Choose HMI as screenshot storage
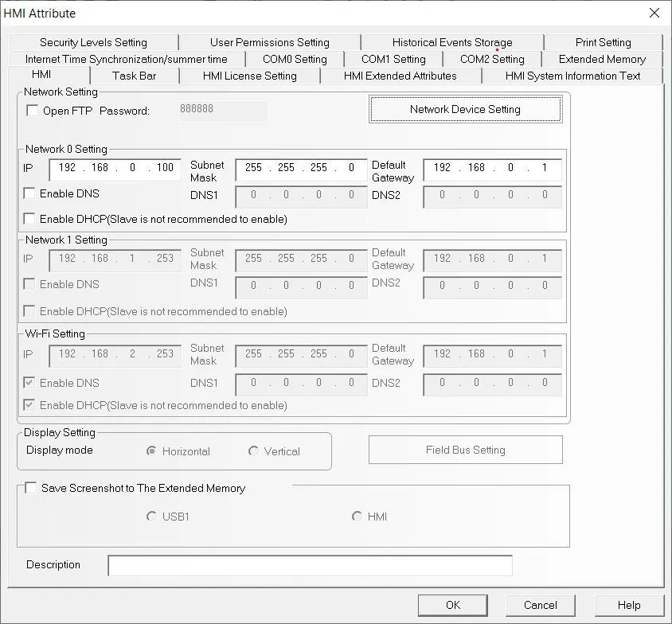 coord(357,516)
